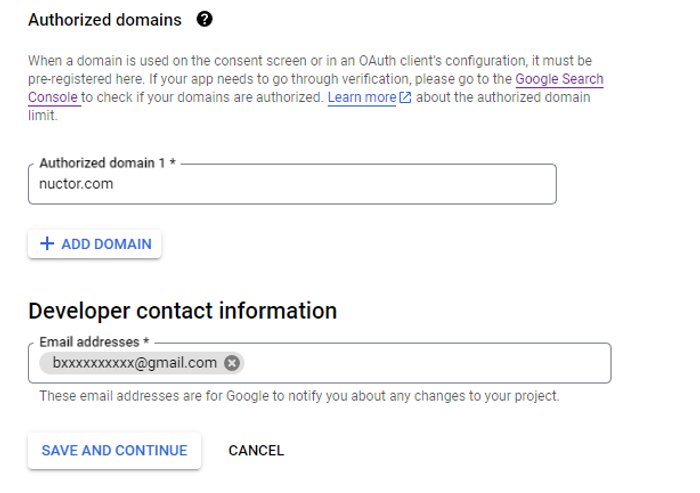700x493 pixels.
Task: Click the 'Authorized domain 1 *' field label
Action: 108,163
